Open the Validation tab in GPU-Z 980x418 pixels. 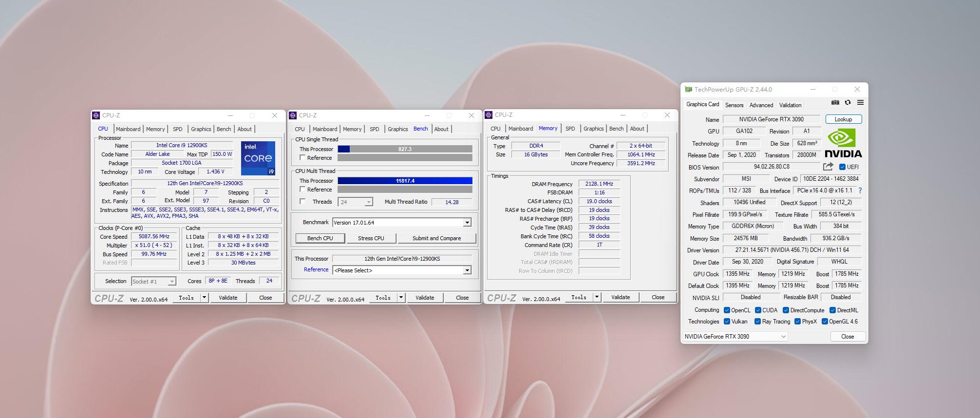pyautogui.click(x=790, y=105)
